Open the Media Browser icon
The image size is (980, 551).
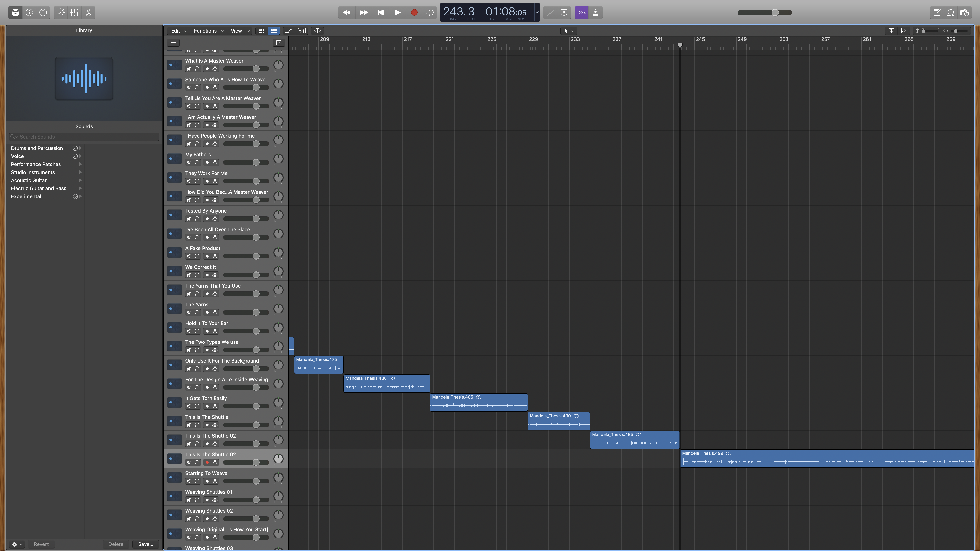pos(964,13)
